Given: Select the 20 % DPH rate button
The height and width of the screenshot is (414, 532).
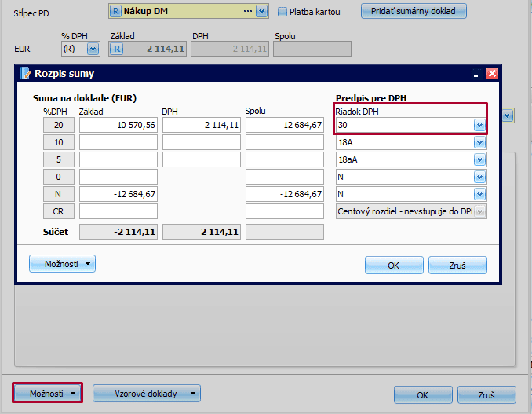Looking at the screenshot, I should point(59,126).
